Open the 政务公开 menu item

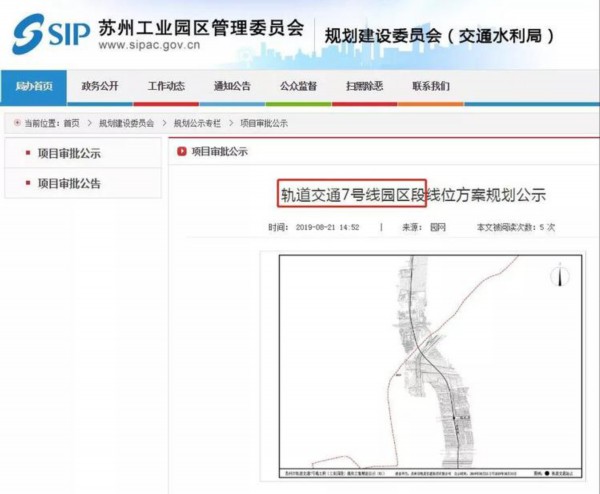point(100,86)
